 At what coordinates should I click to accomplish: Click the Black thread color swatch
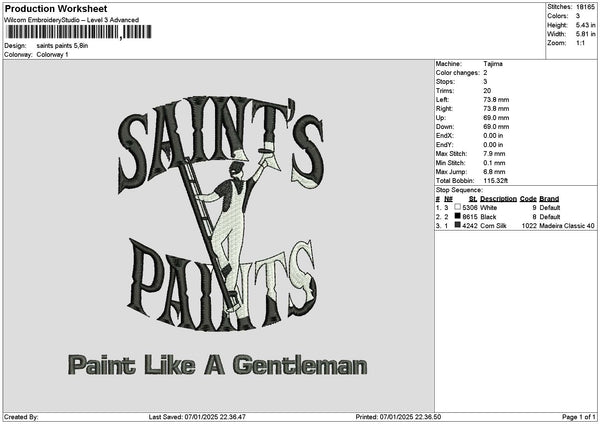point(457,216)
